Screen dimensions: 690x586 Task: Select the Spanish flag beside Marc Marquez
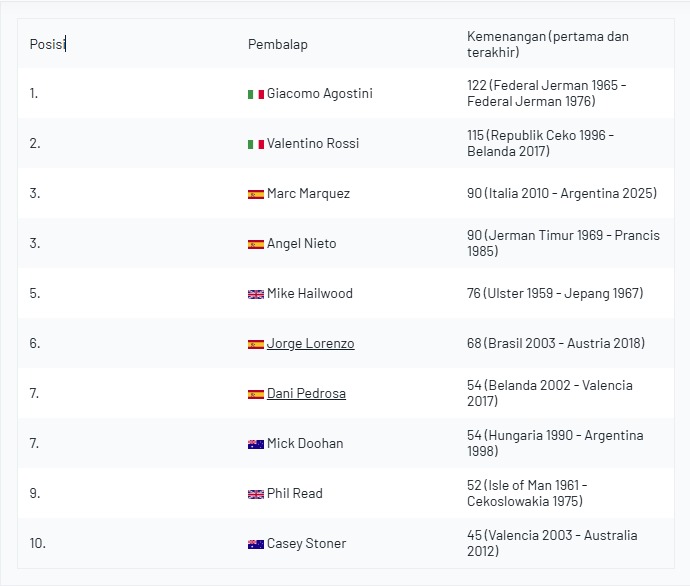[255, 194]
